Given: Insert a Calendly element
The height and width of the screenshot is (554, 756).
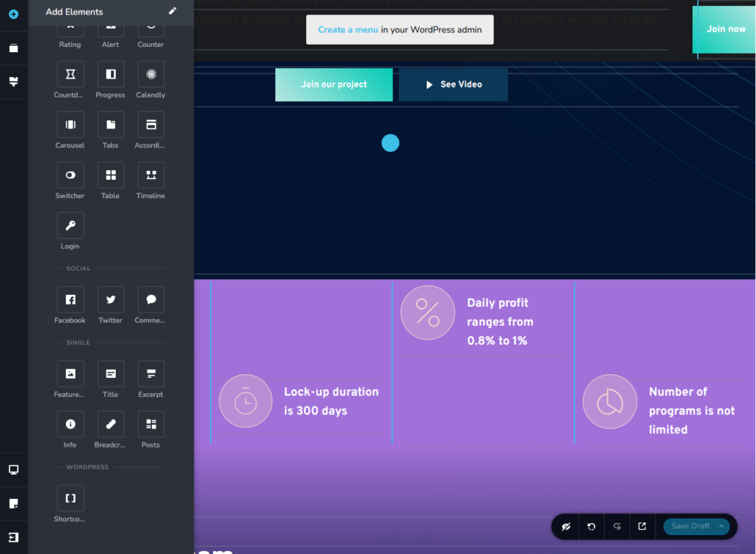Looking at the screenshot, I should click(x=151, y=74).
